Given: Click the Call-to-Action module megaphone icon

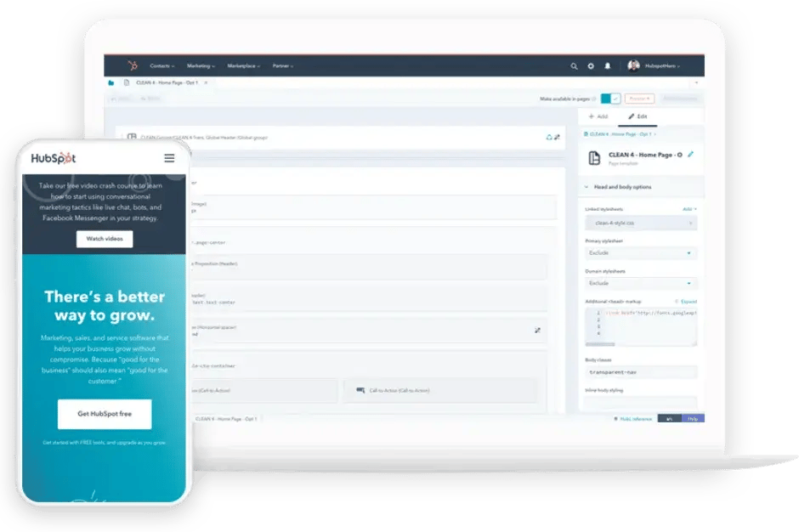Looking at the screenshot, I should point(360,389).
